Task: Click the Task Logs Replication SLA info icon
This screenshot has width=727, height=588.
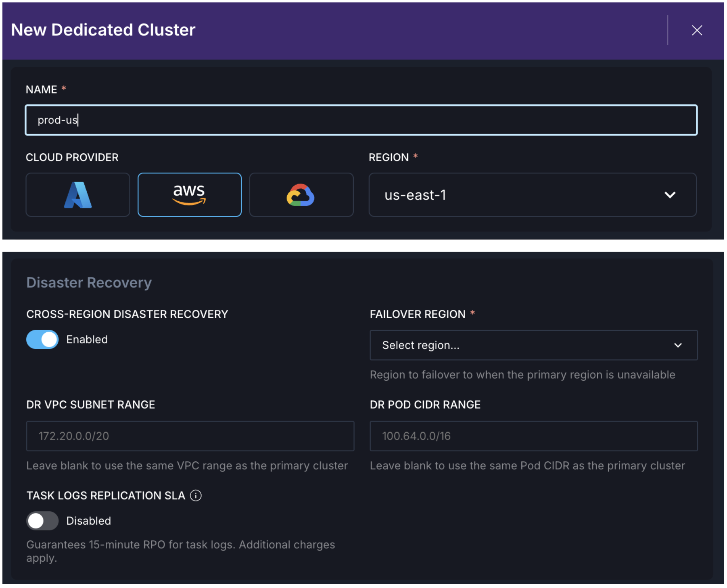Action: click(x=196, y=495)
